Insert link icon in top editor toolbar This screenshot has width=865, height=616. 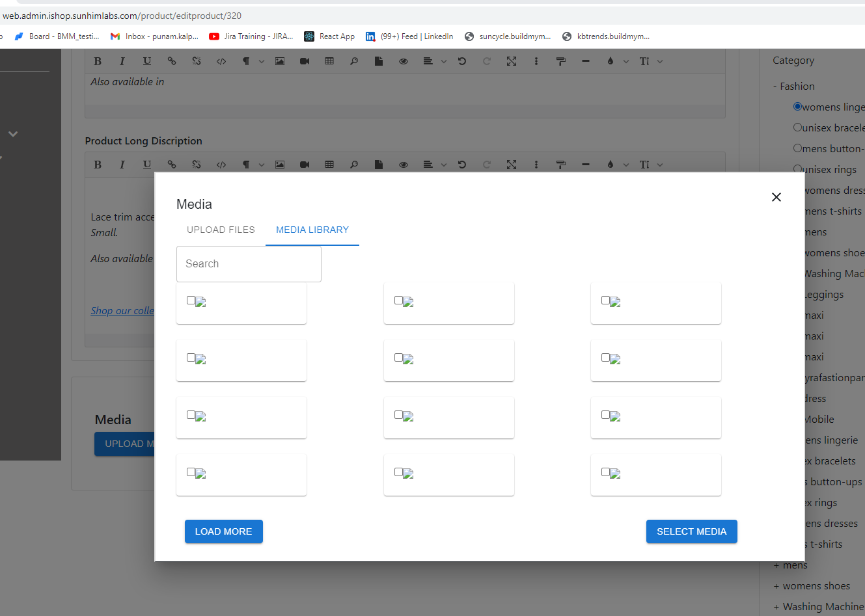[x=172, y=61]
